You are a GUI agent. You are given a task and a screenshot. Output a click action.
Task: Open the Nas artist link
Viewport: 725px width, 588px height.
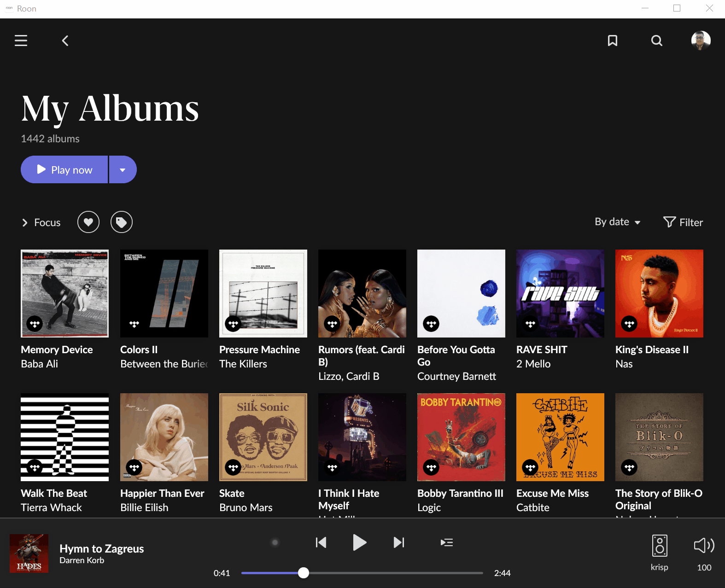coord(624,364)
